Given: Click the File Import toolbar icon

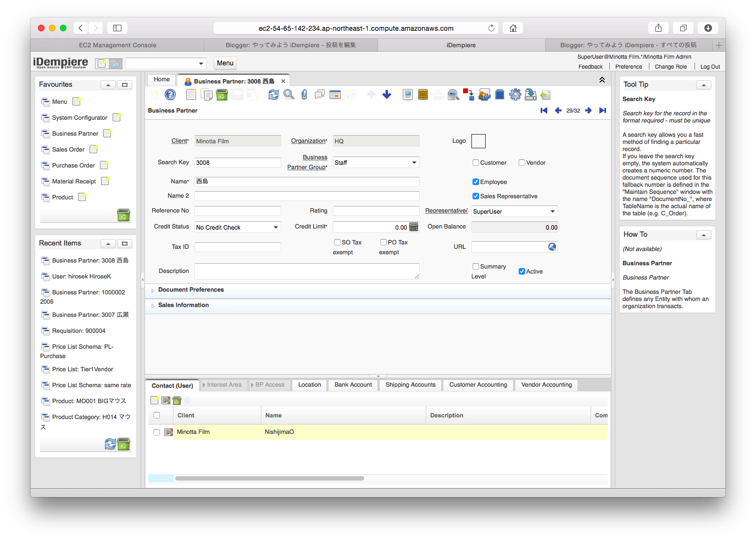Looking at the screenshot, I should click(545, 95).
